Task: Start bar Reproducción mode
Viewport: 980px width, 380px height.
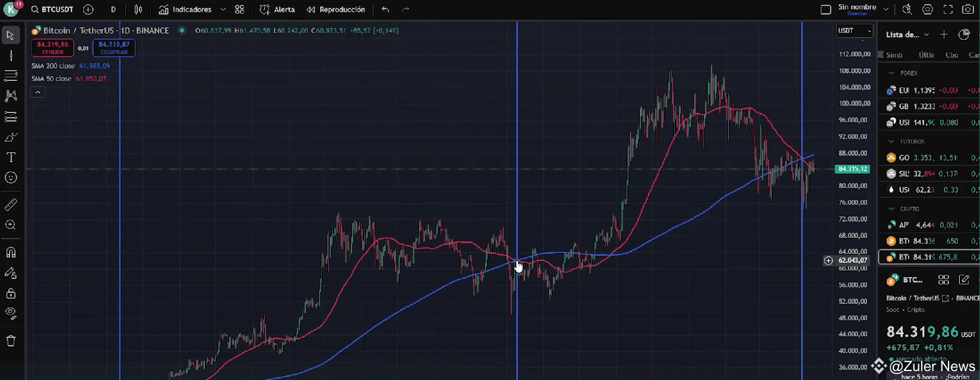Action: click(336, 10)
